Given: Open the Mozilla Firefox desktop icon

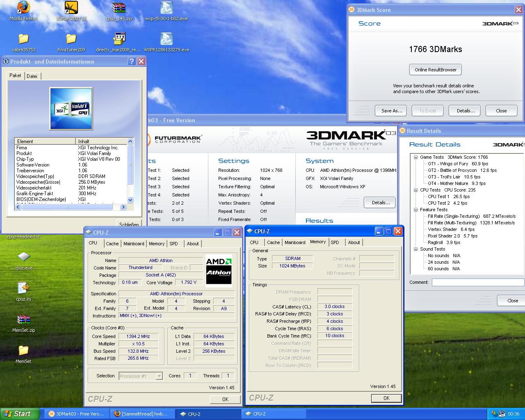Looking at the screenshot, I should (x=23, y=8).
